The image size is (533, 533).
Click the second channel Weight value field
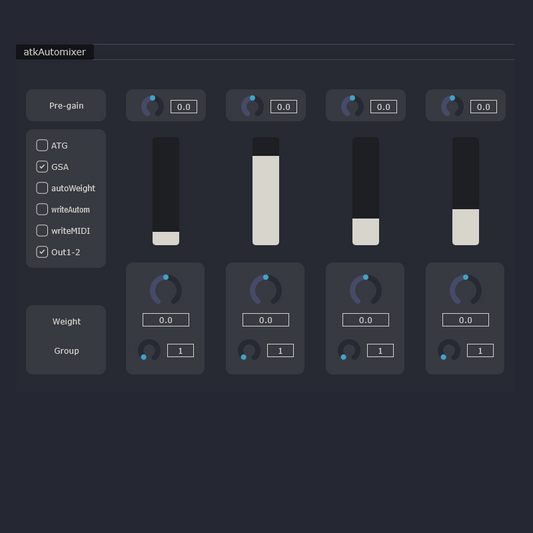point(265,320)
